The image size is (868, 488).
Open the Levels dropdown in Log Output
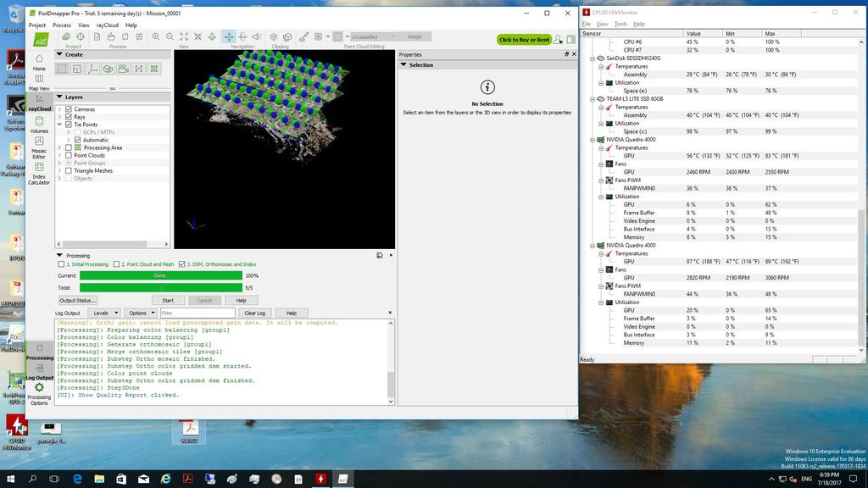(x=103, y=313)
